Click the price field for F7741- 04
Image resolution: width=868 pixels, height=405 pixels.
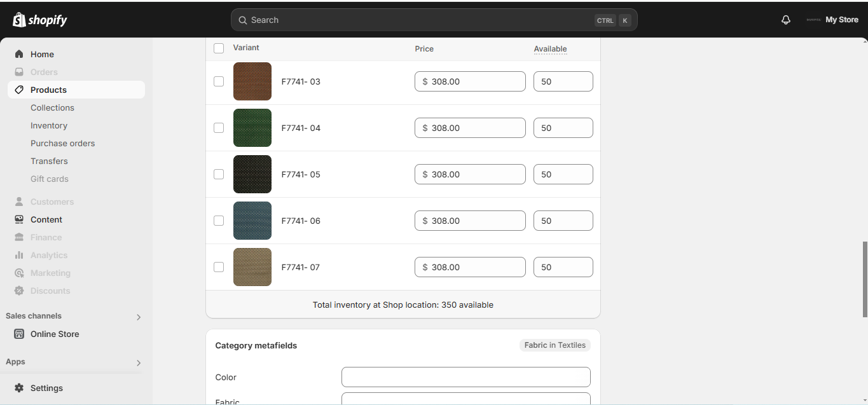470,128
